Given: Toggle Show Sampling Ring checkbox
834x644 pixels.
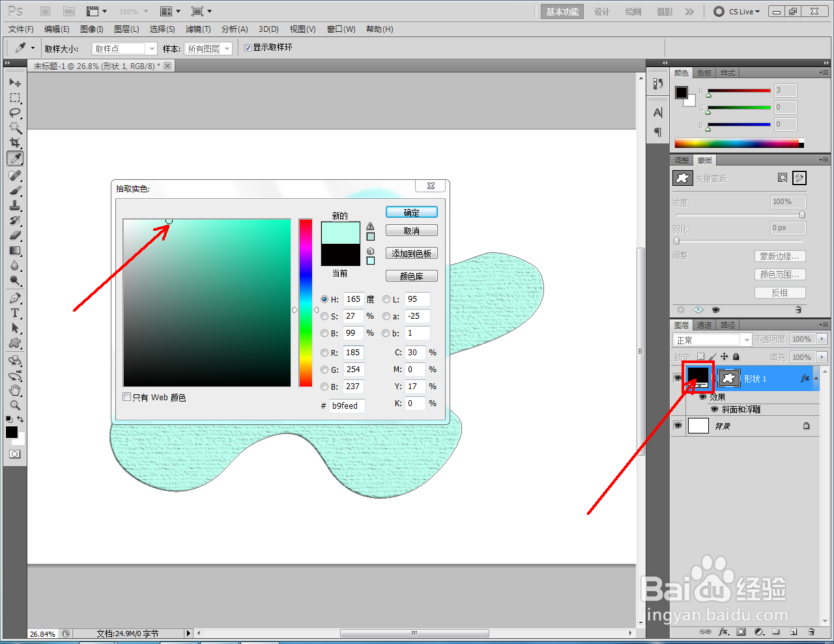Looking at the screenshot, I should 248,48.
